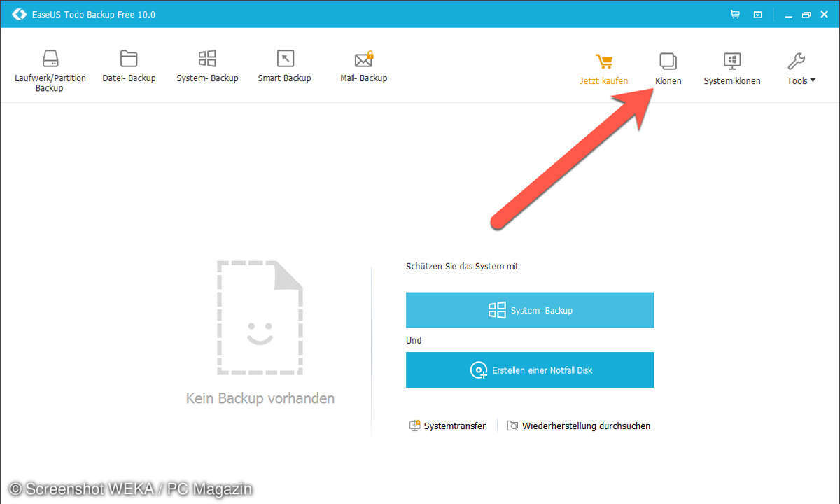Close the EaseUS Todo Backup window
The width and height of the screenshot is (840, 504).
point(825,14)
